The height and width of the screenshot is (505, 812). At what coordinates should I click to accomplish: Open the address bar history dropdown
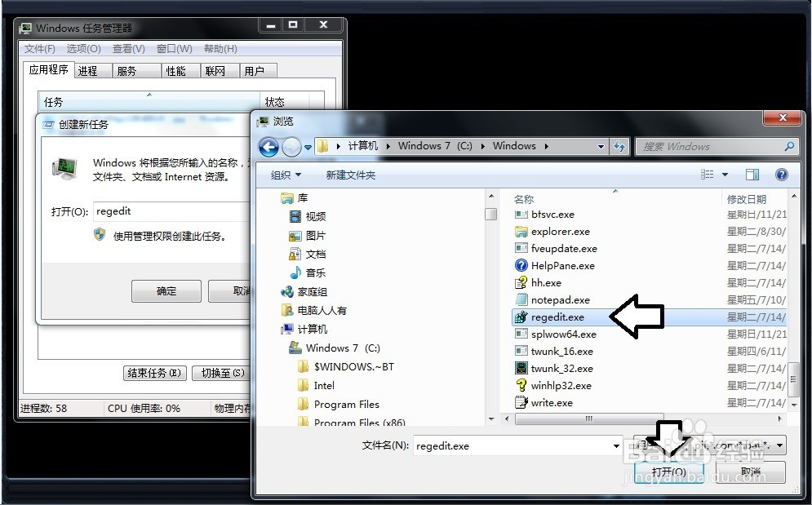click(601, 147)
